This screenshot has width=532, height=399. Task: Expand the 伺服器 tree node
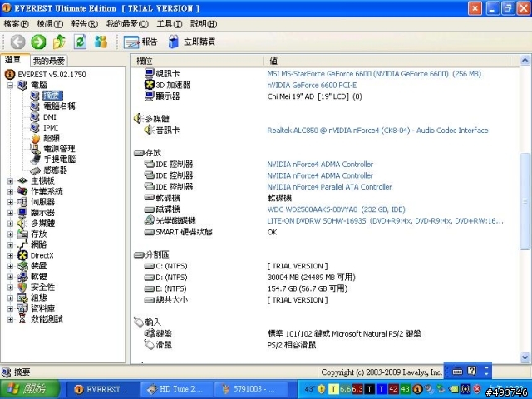coord(10,202)
